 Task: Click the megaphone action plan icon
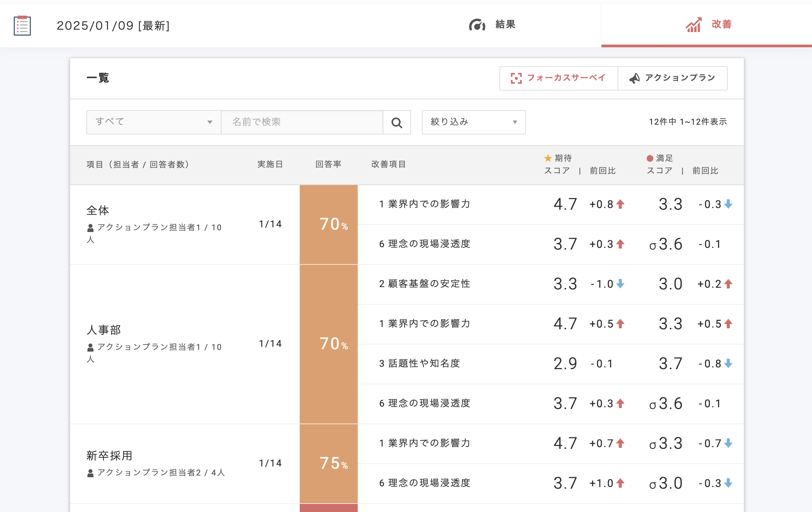[634, 78]
